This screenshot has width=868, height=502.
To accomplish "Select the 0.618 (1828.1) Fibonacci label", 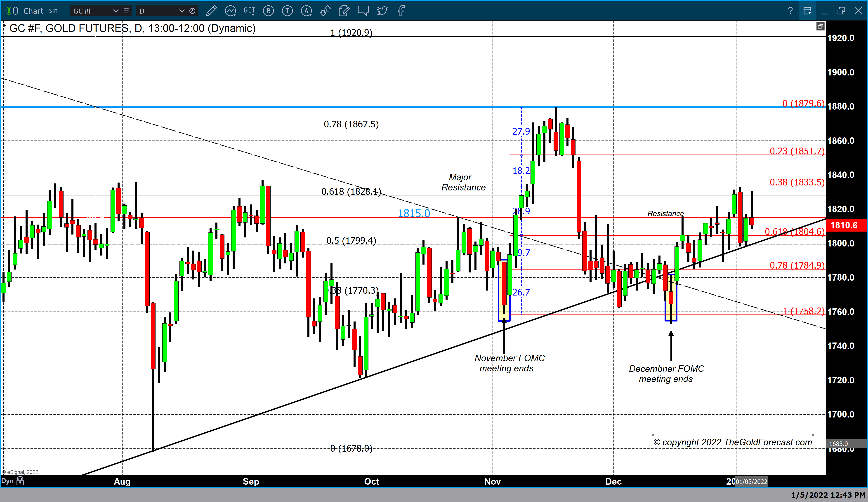I will click(x=351, y=191).
